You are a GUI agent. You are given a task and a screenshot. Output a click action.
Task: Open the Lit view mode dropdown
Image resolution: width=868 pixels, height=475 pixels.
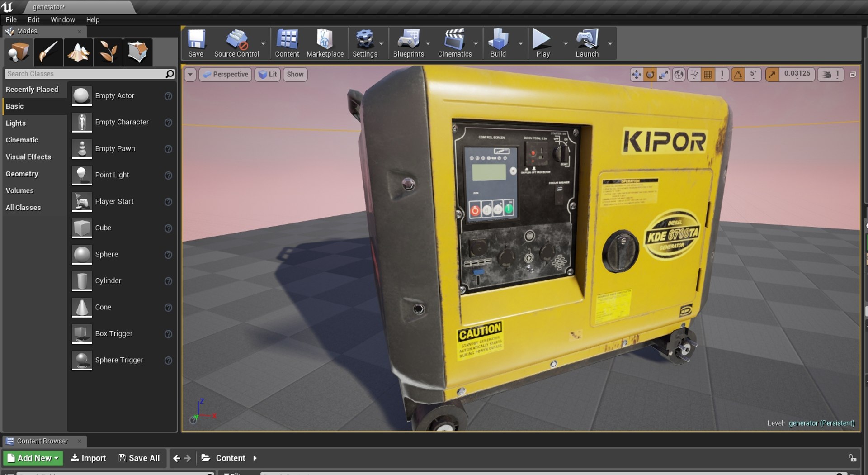(268, 75)
